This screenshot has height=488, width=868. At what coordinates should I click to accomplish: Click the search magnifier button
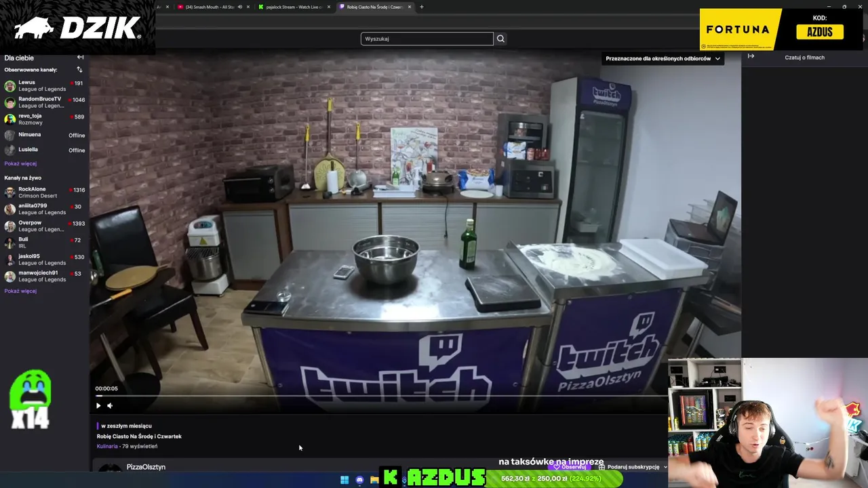[x=500, y=39]
